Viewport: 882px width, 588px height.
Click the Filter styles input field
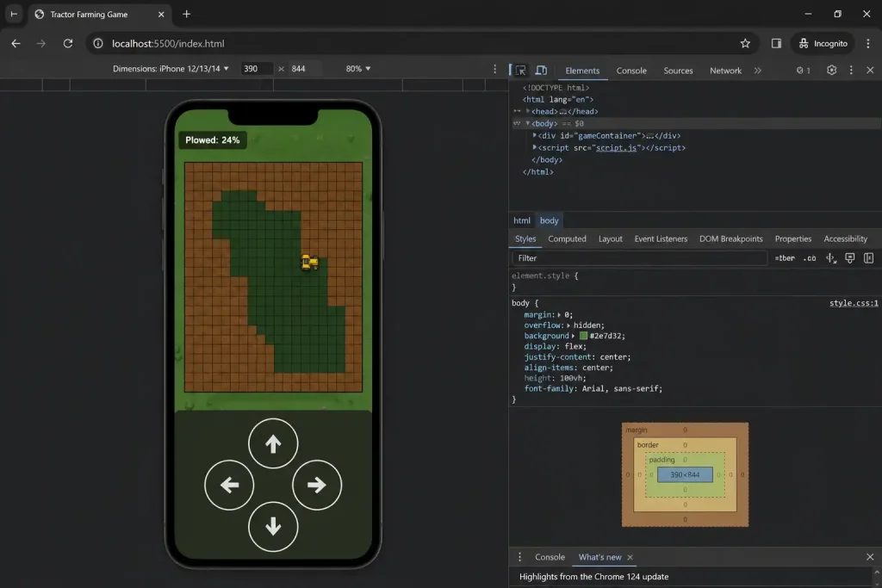(640, 258)
